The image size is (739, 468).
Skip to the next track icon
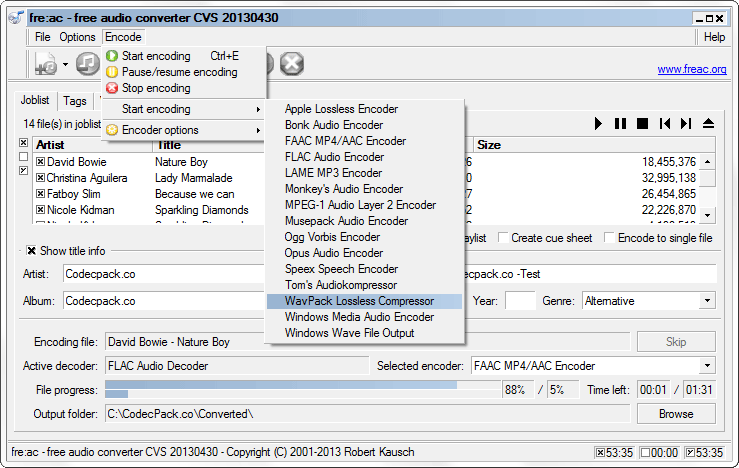click(x=686, y=123)
